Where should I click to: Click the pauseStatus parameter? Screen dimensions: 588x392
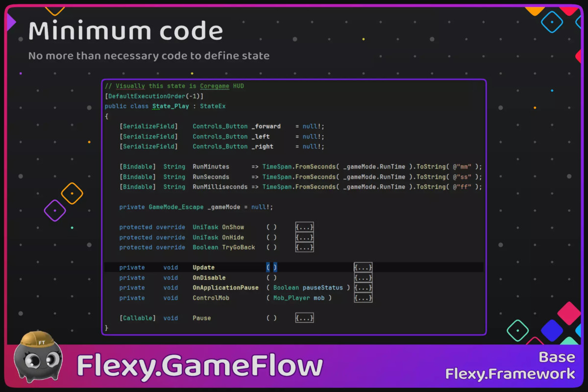(322, 288)
